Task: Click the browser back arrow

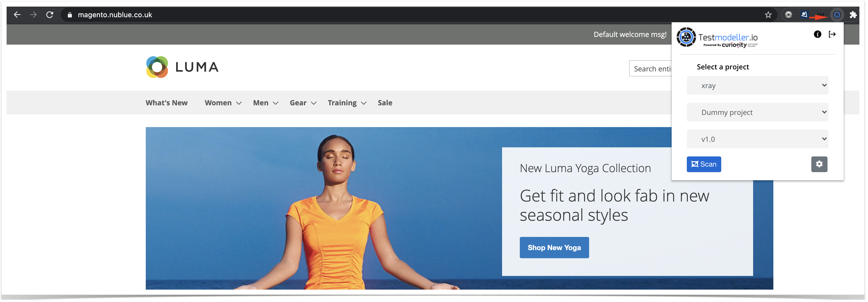Action: tap(17, 15)
